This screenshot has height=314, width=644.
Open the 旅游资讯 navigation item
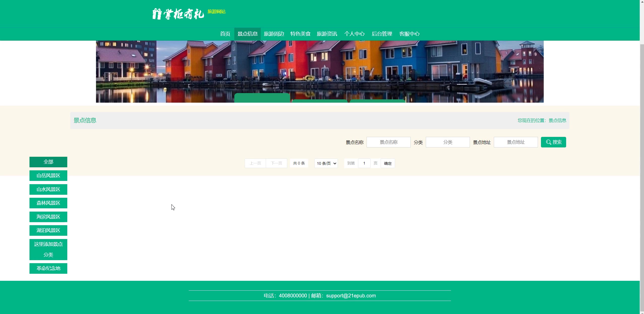[x=327, y=34]
